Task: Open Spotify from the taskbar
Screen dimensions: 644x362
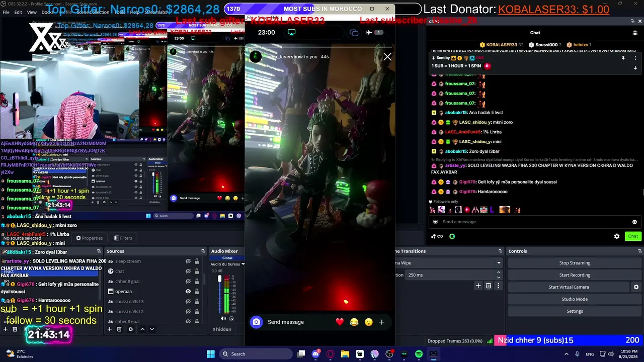Action: [x=419, y=354]
